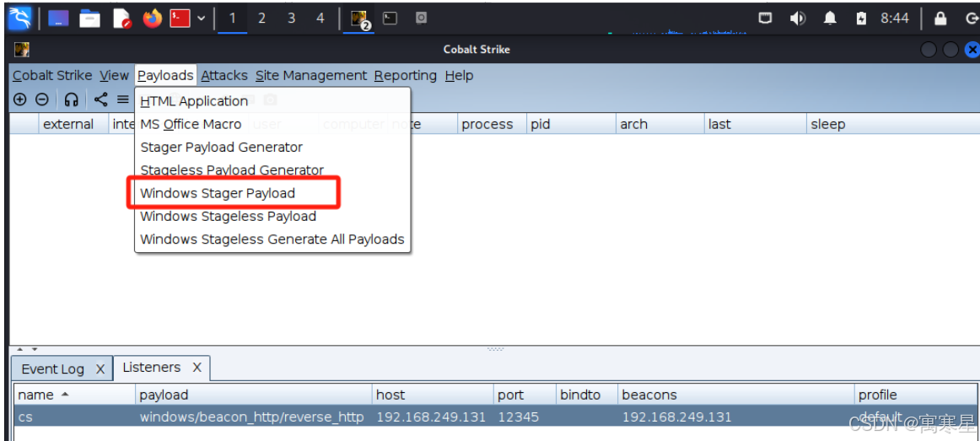Select Windows Stageless Payload
980x441 pixels.
tap(272, 216)
